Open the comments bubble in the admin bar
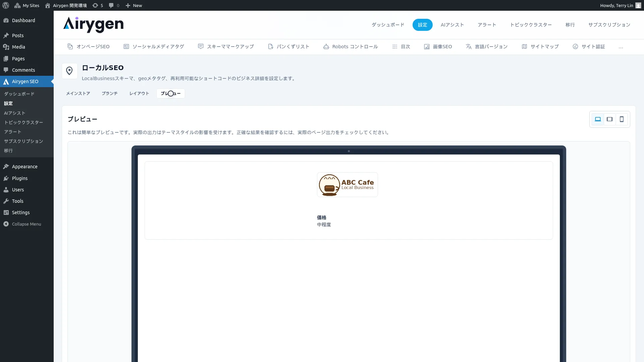The image size is (644, 362). [114, 5]
